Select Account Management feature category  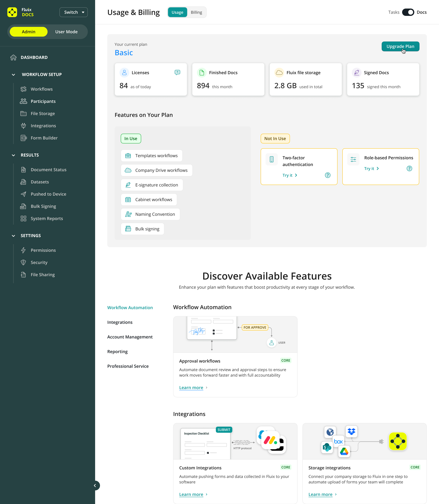(130, 337)
